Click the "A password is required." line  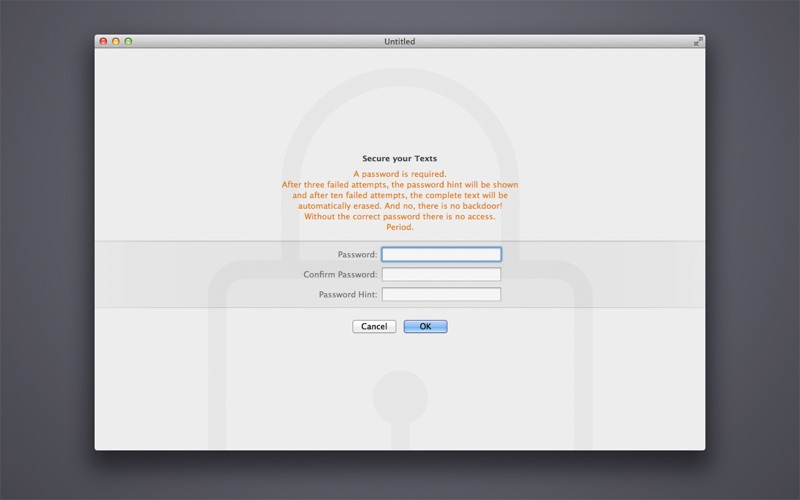(x=399, y=174)
